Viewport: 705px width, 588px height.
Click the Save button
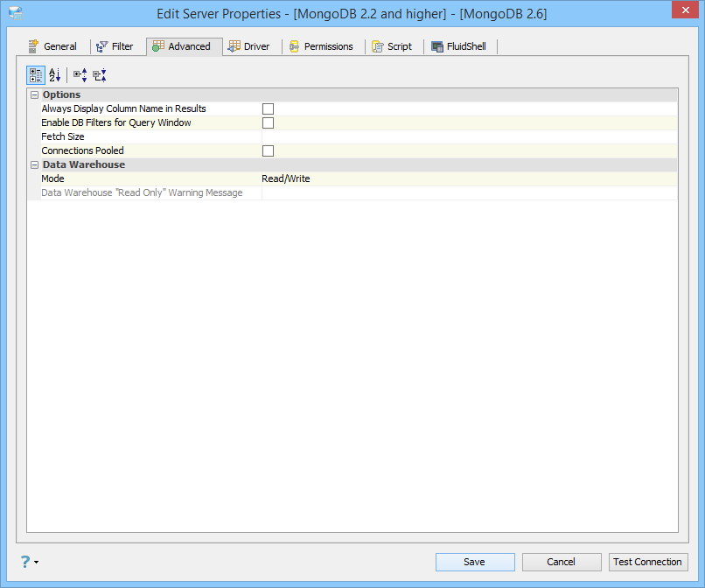(x=475, y=562)
